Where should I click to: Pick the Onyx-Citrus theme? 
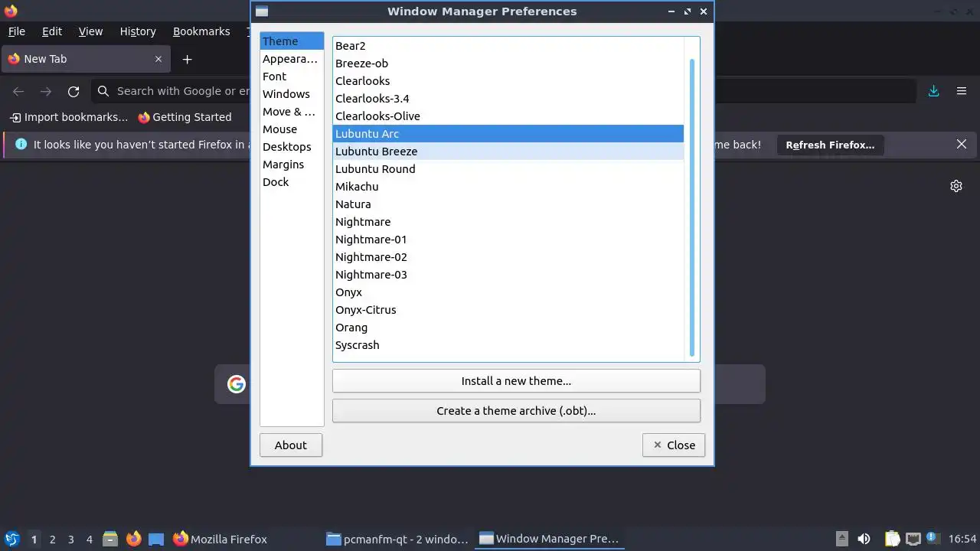pos(508,310)
